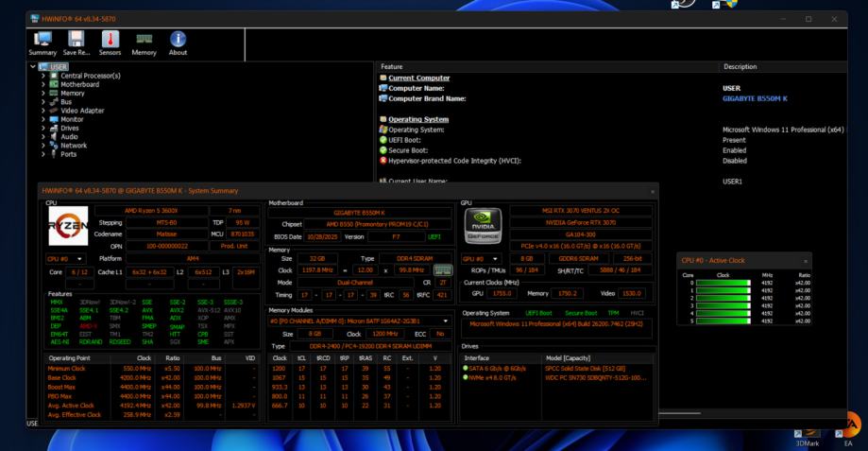Click the Operating System heading

418,119
